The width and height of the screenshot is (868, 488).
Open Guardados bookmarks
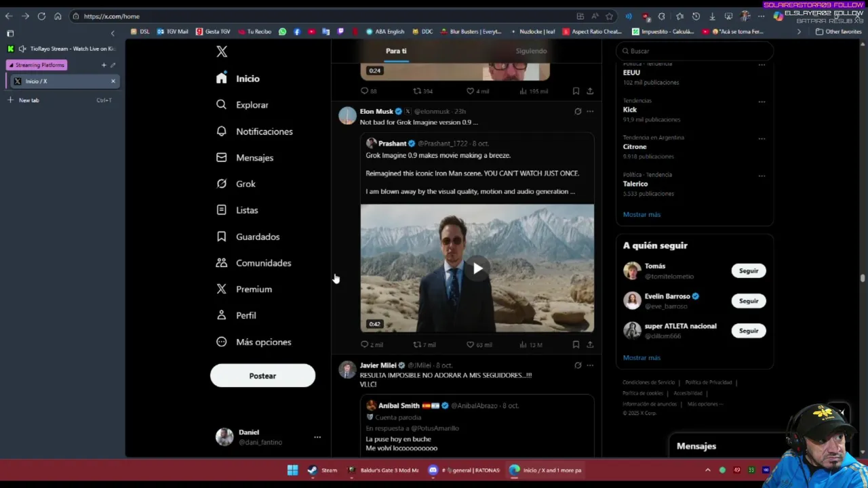[x=248, y=237]
